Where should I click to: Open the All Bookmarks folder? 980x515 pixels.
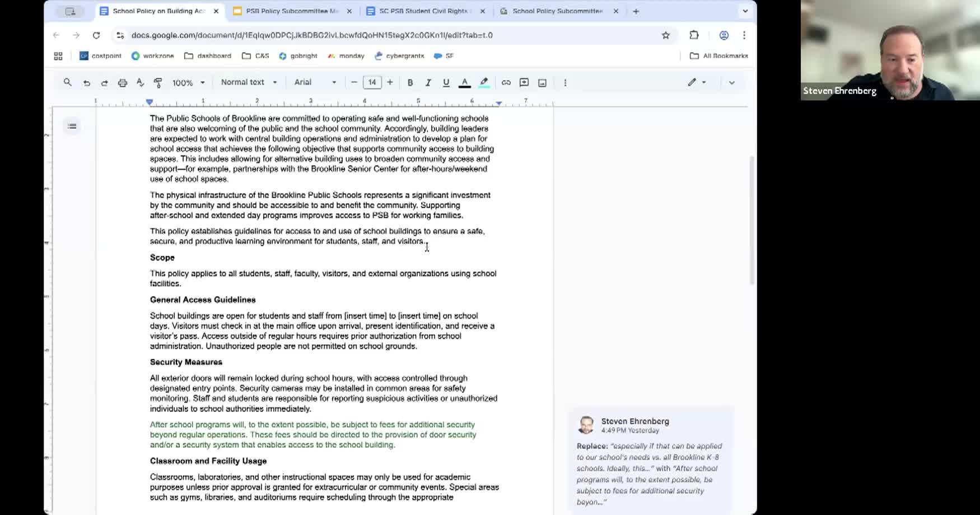(719, 56)
